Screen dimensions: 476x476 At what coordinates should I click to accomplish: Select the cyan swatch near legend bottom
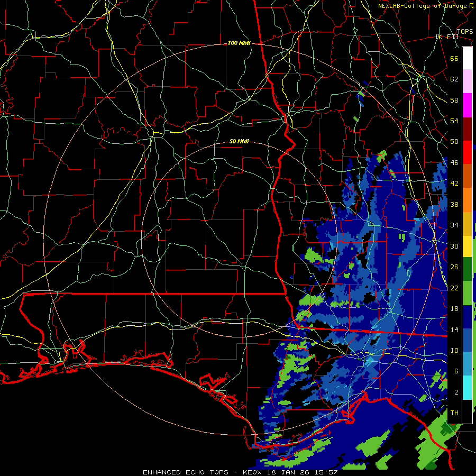coord(467,388)
